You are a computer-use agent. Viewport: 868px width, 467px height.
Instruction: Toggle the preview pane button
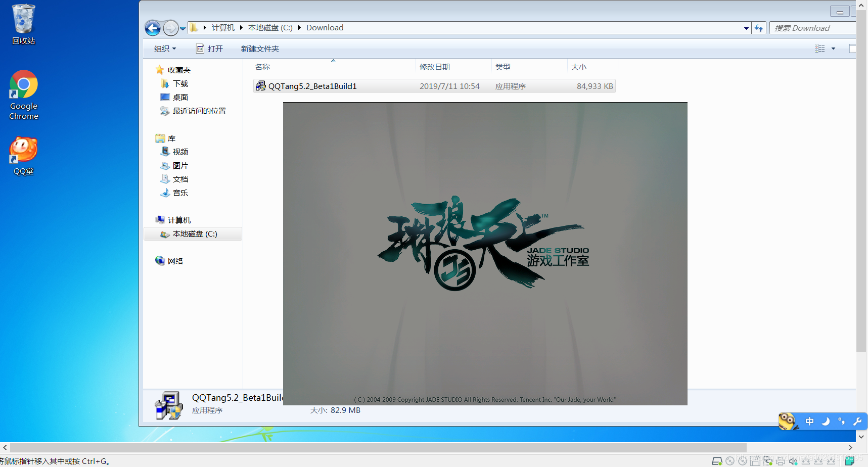click(x=852, y=49)
